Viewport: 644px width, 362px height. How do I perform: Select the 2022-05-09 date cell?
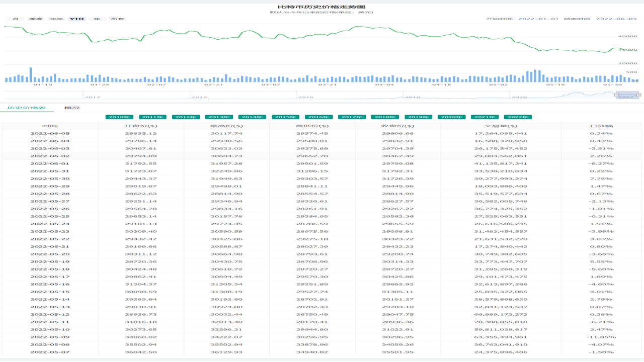(x=50, y=337)
